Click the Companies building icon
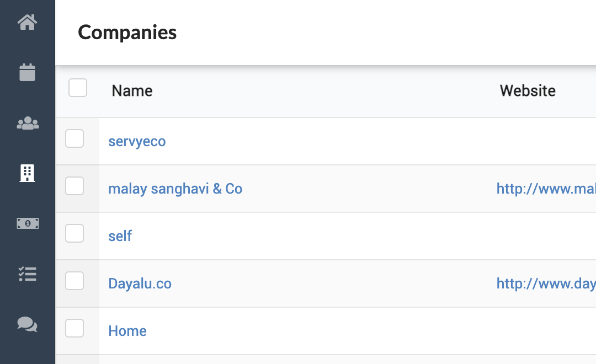596x364 pixels. [x=28, y=173]
